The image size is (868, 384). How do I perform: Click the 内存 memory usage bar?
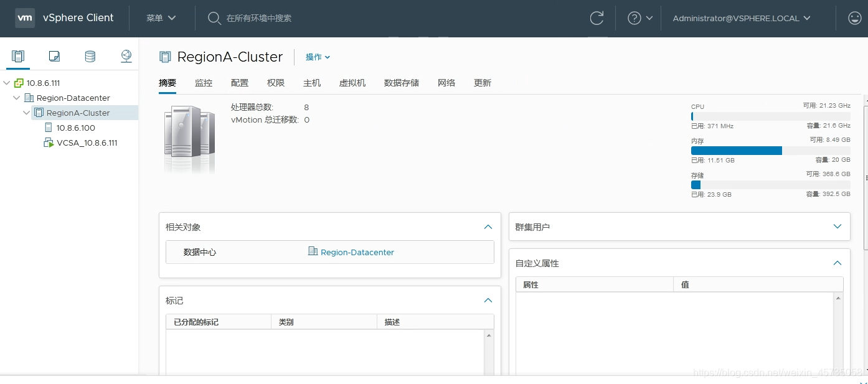771,151
